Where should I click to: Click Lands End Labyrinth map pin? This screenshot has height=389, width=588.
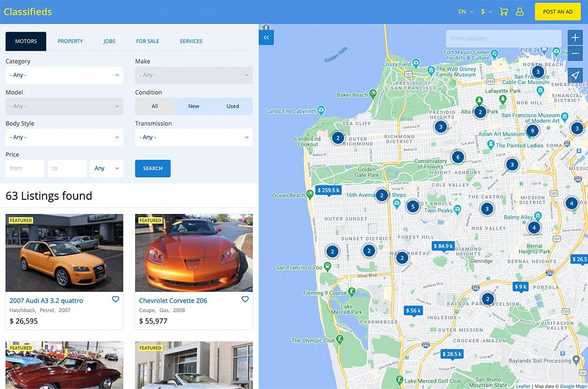(x=321, y=110)
